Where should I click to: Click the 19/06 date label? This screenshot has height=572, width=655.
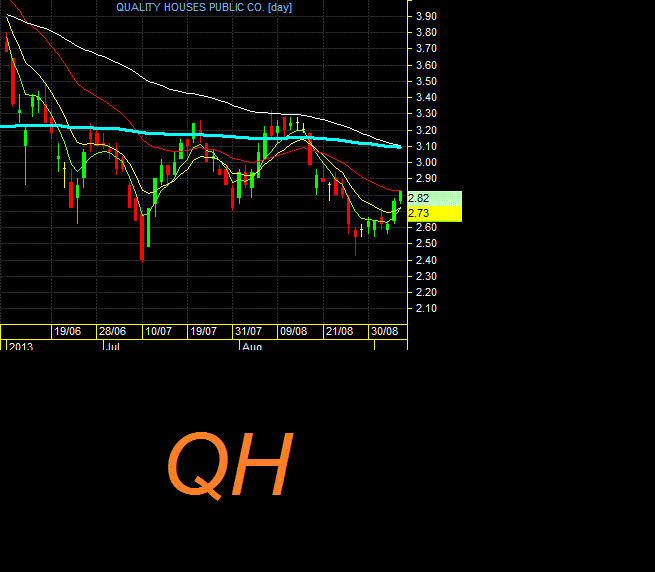[68, 332]
